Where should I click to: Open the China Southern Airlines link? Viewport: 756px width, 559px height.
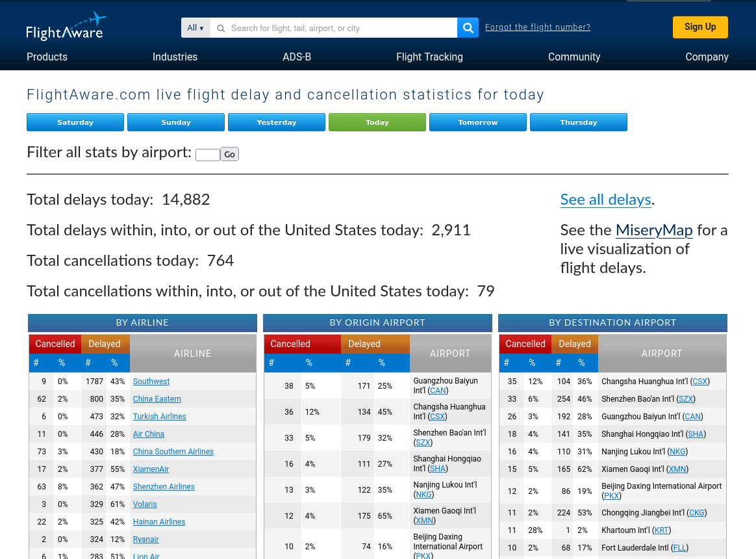click(x=173, y=452)
